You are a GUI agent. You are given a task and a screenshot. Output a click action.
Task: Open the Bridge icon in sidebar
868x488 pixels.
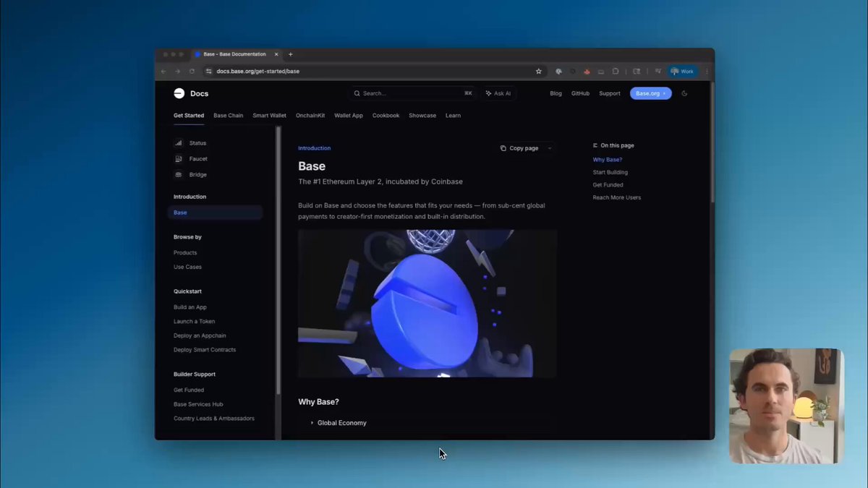click(x=179, y=175)
